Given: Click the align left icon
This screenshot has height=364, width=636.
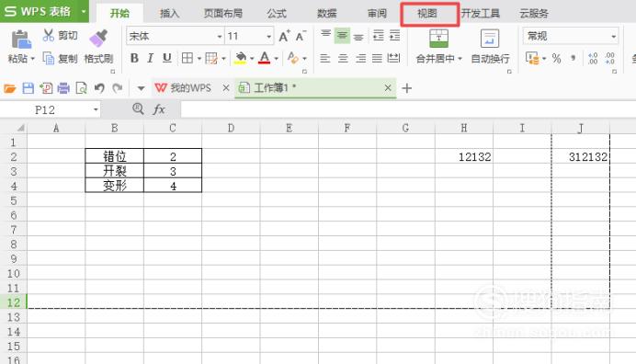Looking at the screenshot, I should (x=325, y=58).
